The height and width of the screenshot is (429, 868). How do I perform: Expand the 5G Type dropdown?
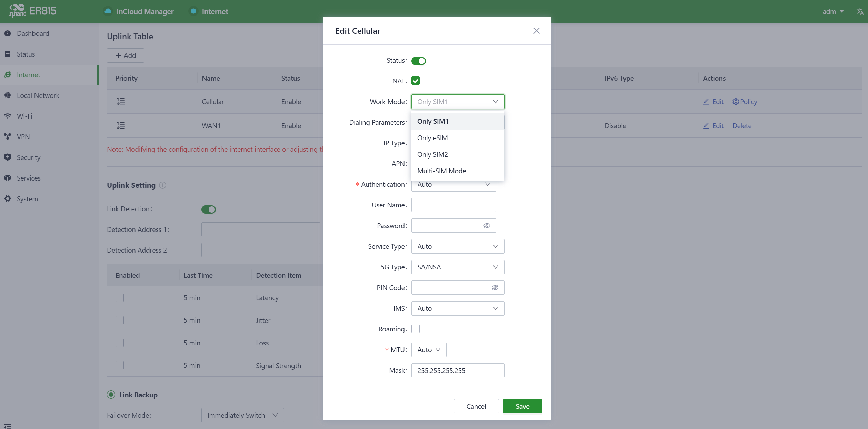tap(457, 267)
